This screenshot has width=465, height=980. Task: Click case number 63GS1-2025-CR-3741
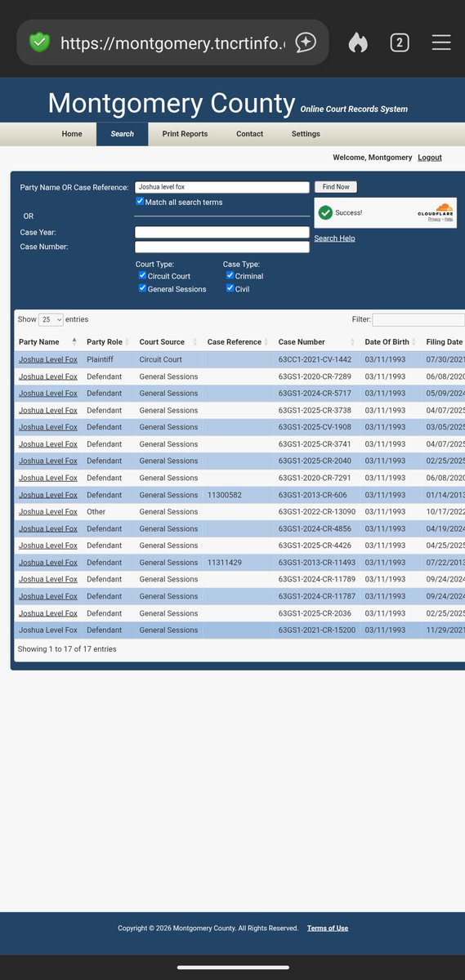315,444
